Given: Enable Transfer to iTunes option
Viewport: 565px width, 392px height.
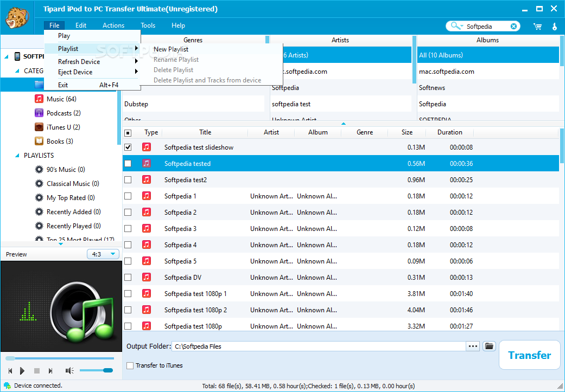Looking at the screenshot, I should [130, 365].
